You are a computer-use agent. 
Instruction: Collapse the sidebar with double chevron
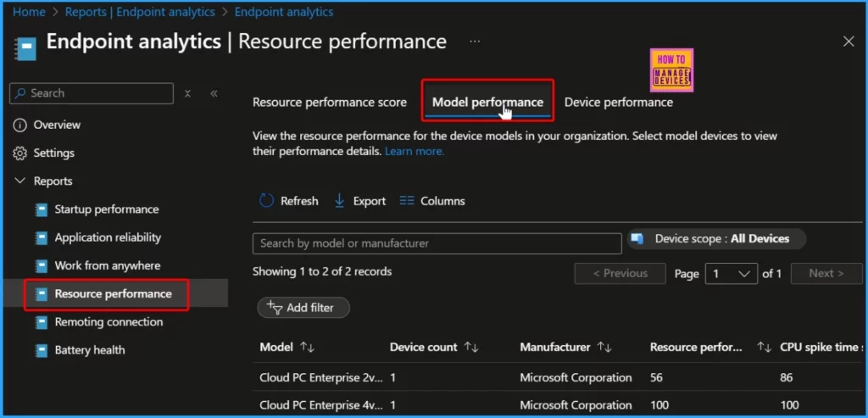(x=214, y=93)
